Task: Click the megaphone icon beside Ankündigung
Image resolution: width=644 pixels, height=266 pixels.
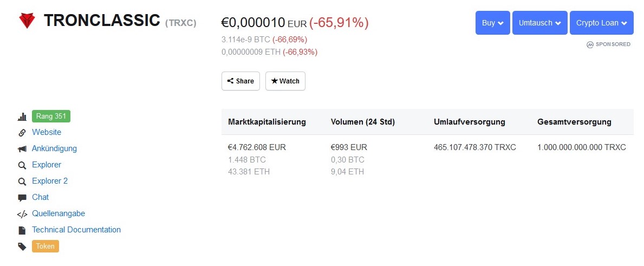Action: 22,149
